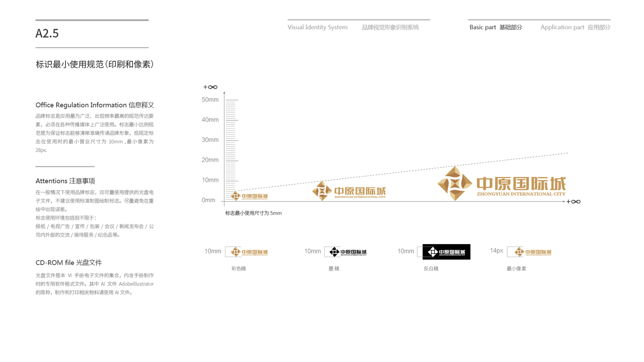This screenshot has height=362, width=644.
Task: Click the 30mm scale label
Action: [x=210, y=140]
